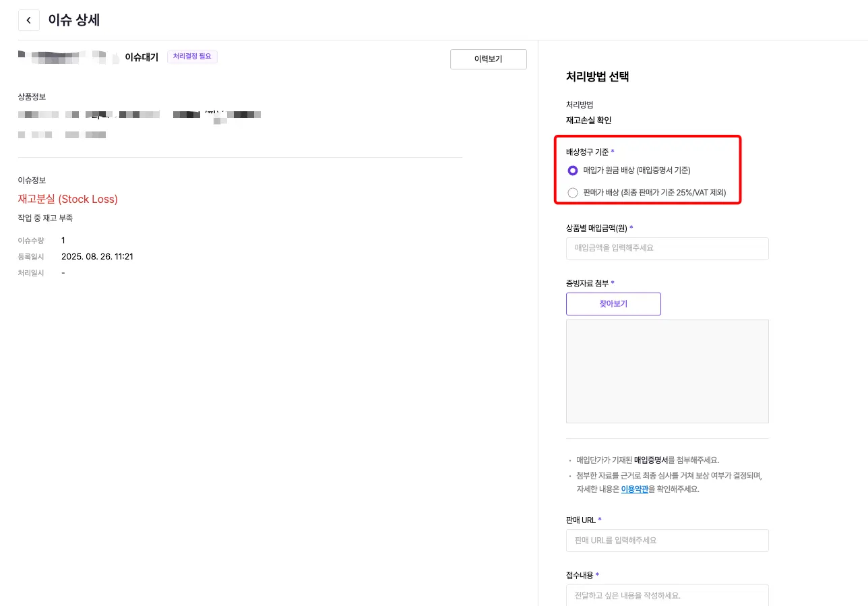Click the 작업 중 재고 부족 description
Screen dimensions: 868x606
45,218
